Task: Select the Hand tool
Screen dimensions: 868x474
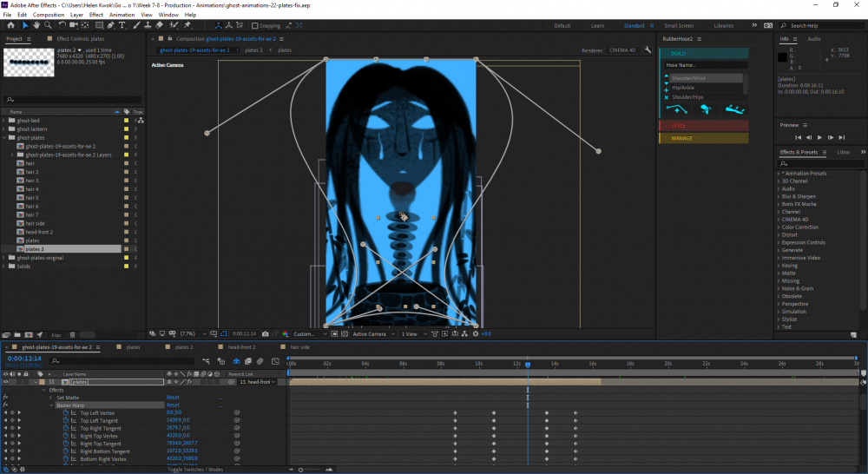Action: pyautogui.click(x=36, y=25)
